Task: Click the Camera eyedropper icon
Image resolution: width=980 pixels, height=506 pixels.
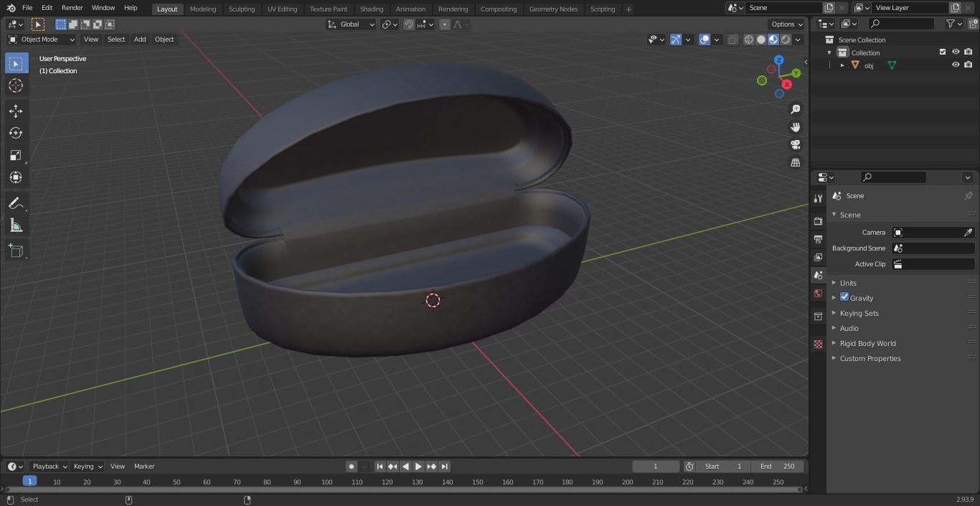Action: pos(968,233)
